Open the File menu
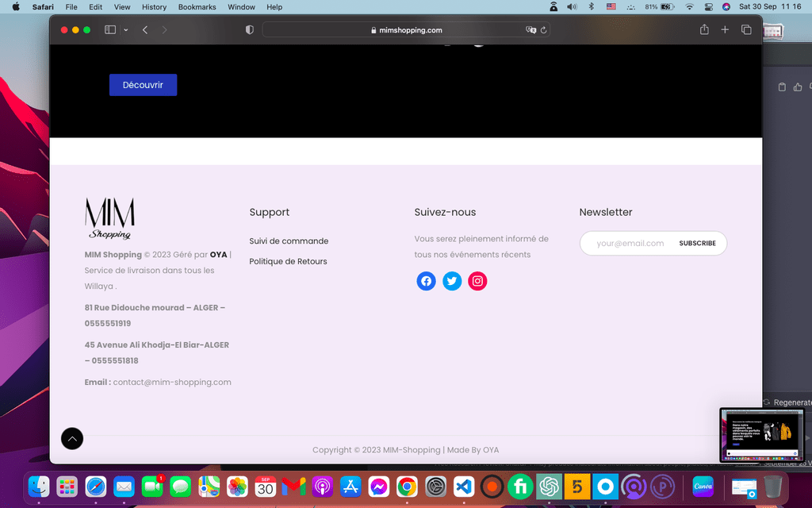 click(x=71, y=6)
